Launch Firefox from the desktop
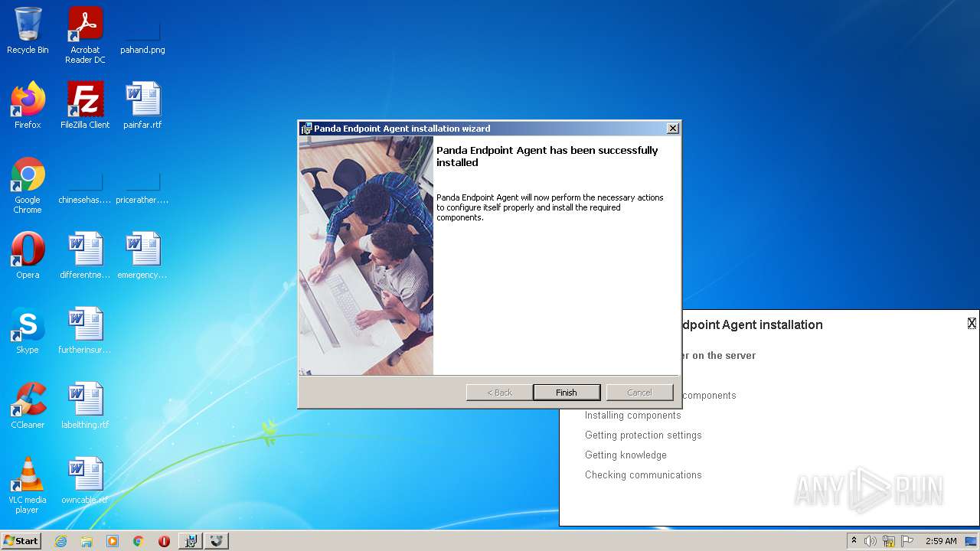Image resolution: width=980 pixels, height=551 pixels. click(28, 106)
